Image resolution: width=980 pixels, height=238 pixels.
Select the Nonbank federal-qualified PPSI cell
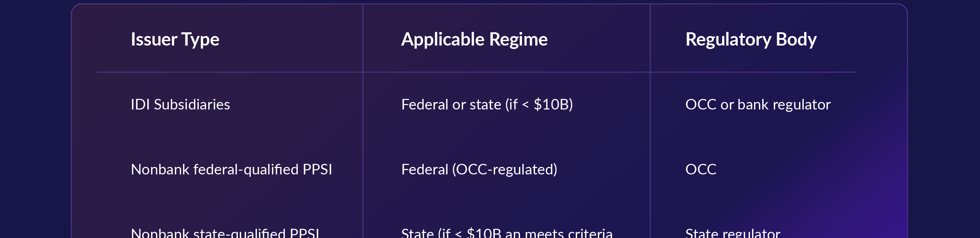(231, 170)
